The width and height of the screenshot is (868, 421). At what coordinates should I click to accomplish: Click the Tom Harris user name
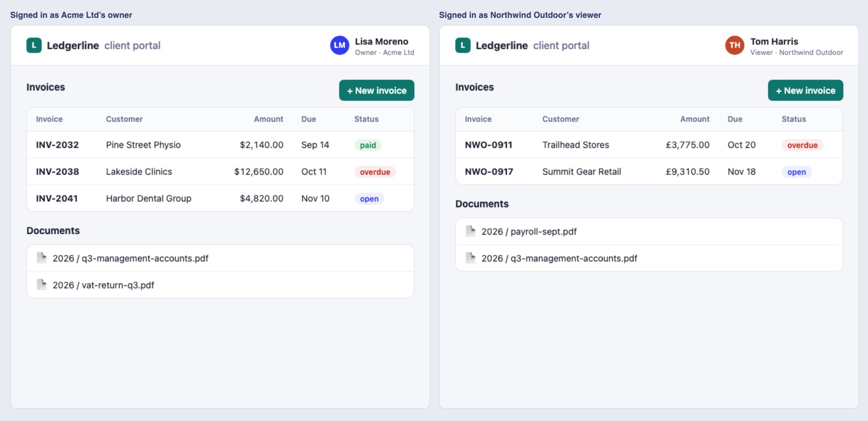click(774, 42)
